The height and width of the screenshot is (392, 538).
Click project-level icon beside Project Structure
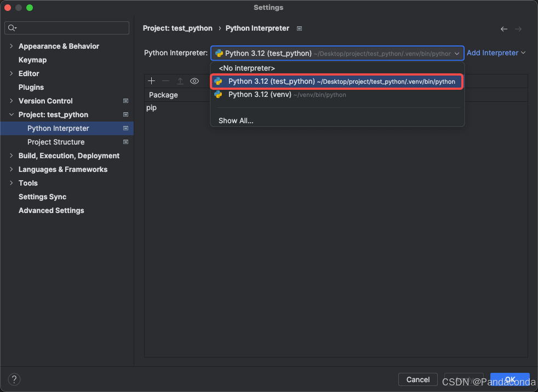point(125,142)
